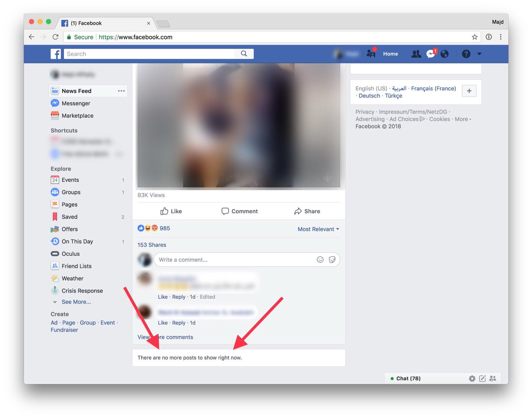Reply to the edited comment
Screen dimensions: 532x418
(x=179, y=297)
